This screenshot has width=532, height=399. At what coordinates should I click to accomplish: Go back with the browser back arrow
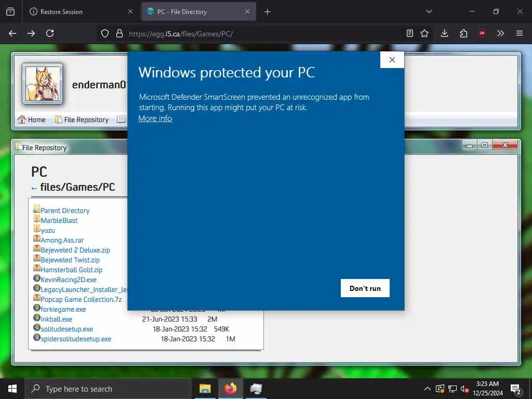point(12,33)
